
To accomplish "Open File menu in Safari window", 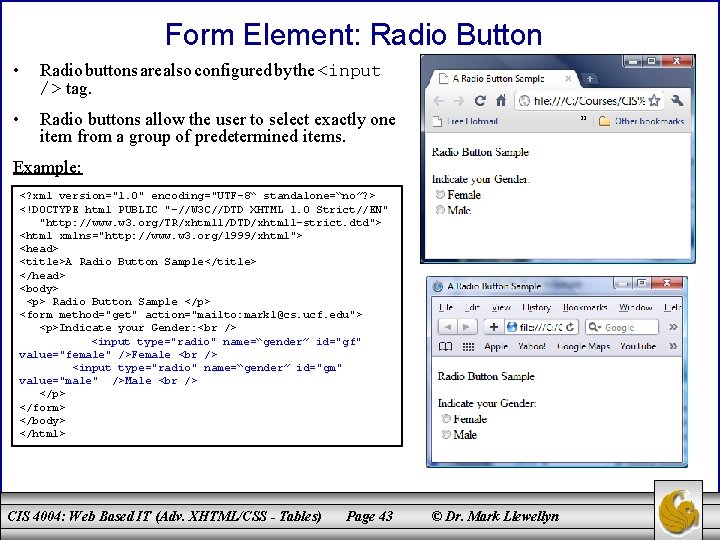I will click(446, 307).
